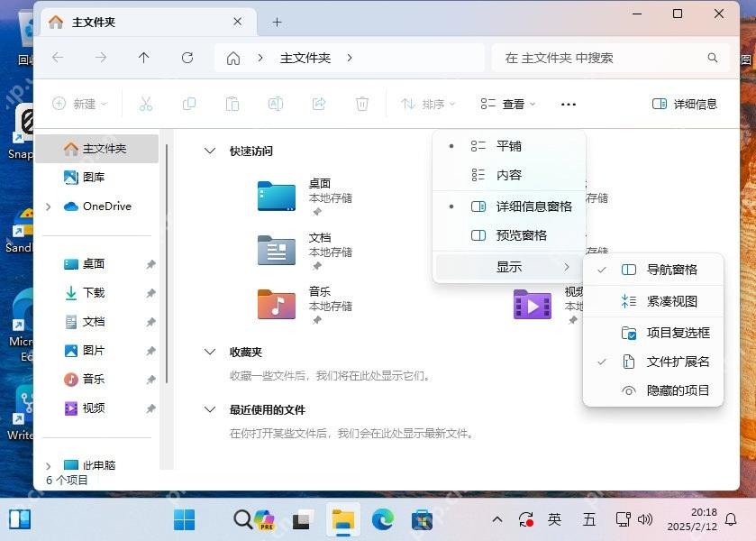Enable 紧凑视图 compact view
The image size is (756, 541).
(652, 302)
